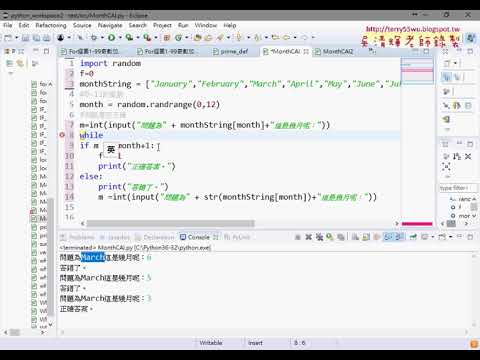Image resolution: width=480 pixels, height=360 pixels.
Task: Click highlighted March text in console
Action: pyautogui.click(x=93, y=257)
